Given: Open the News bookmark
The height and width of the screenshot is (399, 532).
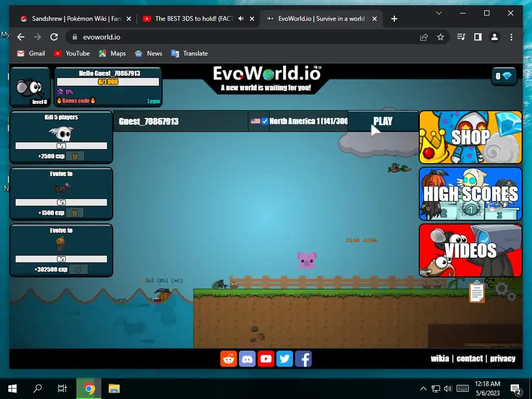Looking at the screenshot, I should (x=149, y=54).
